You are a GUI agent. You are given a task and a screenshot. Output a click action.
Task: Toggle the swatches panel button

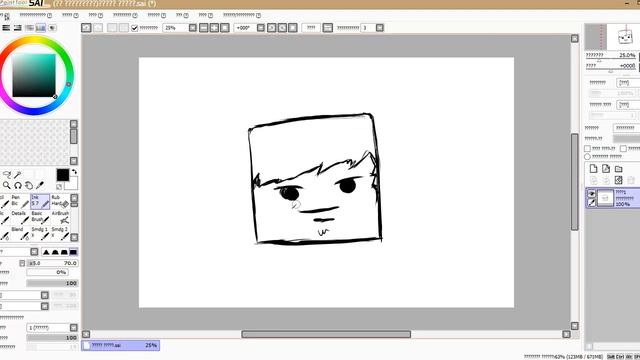[x=40, y=28]
